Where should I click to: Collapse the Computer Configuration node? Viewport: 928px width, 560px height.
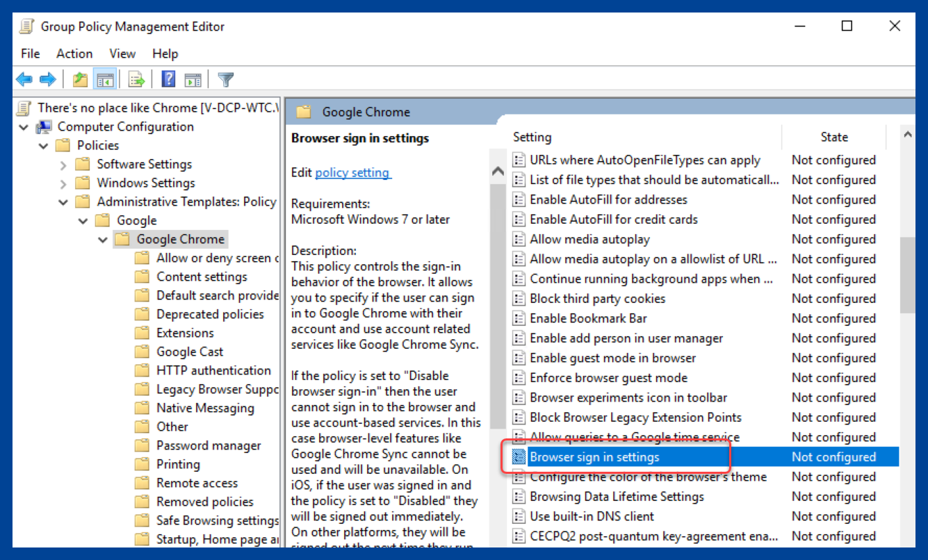24,126
